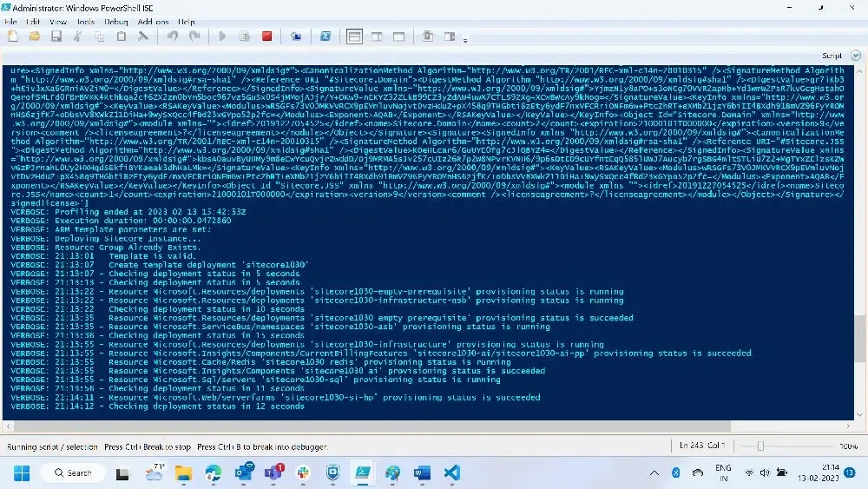Copy selection with the Copy toolbar icon
Screen dimensions: 868x489
tap(99, 36)
